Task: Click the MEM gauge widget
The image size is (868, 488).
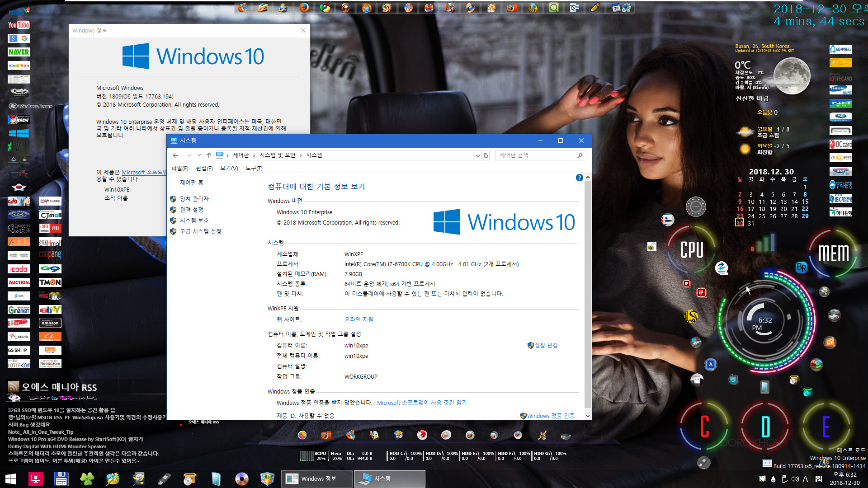Action: tap(834, 252)
